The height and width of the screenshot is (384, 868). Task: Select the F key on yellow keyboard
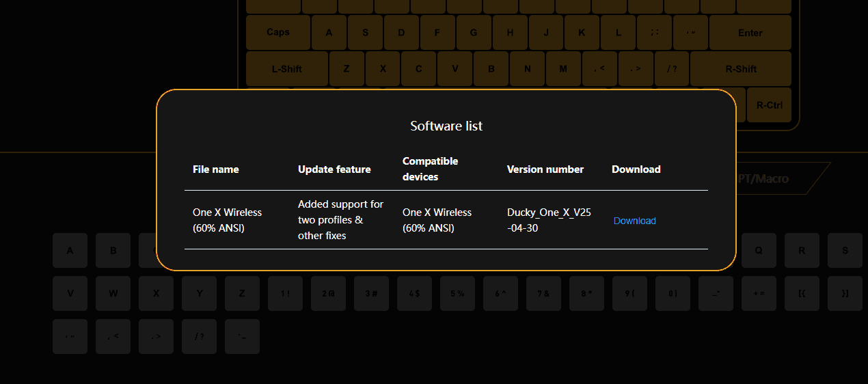[x=437, y=32]
